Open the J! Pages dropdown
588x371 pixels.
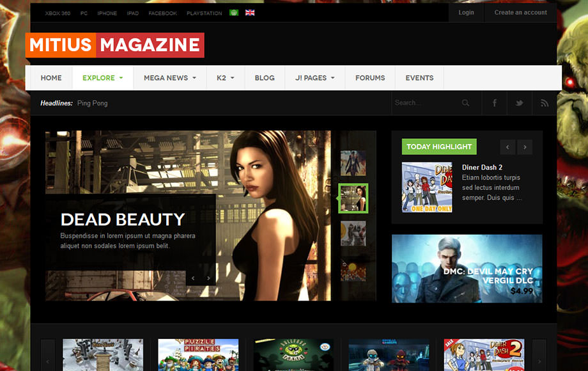tap(314, 78)
